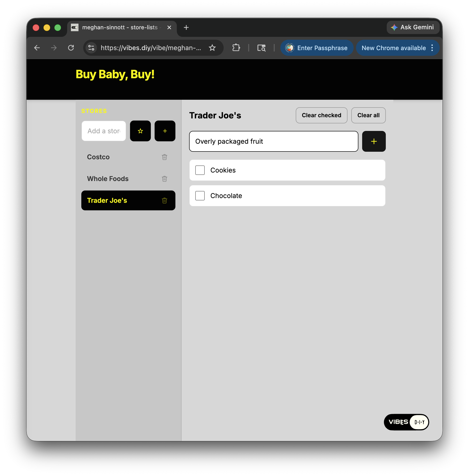Screen dimensions: 469x476
Task: Open the browser extensions puzzle icon
Action: pyautogui.click(x=236, y=48)
